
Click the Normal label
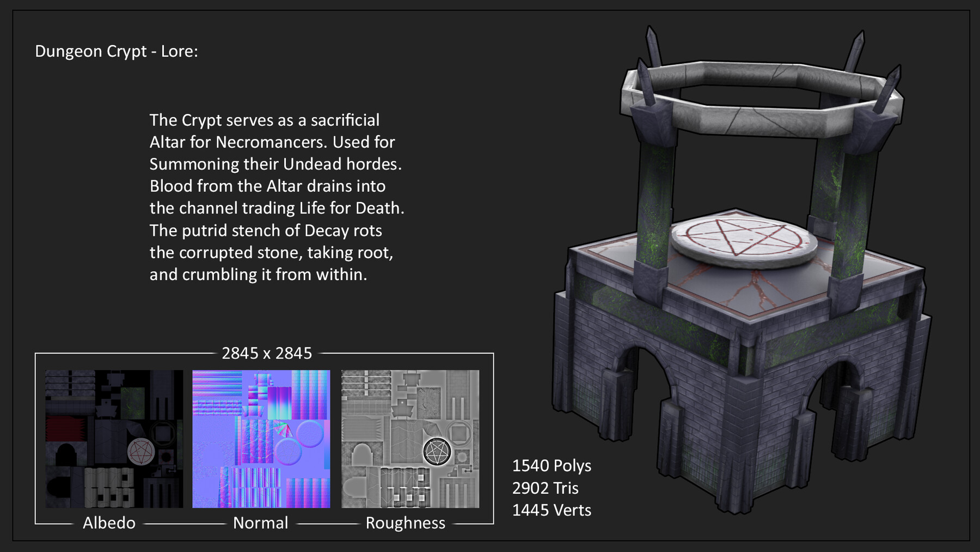(x=260, y=523)
